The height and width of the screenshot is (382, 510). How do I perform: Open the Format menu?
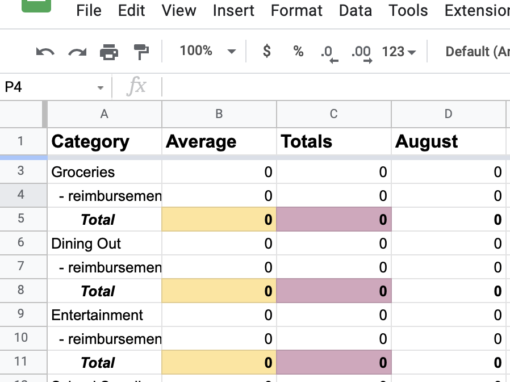(296, 10)
